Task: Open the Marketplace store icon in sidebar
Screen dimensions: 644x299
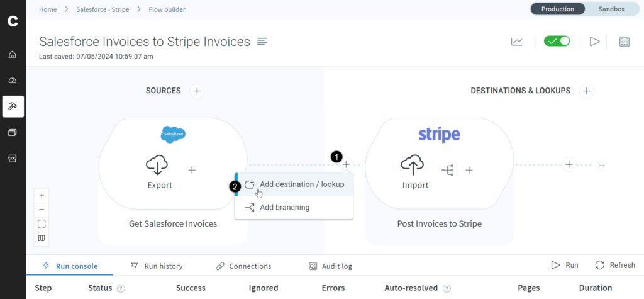Action: point(13,159)
